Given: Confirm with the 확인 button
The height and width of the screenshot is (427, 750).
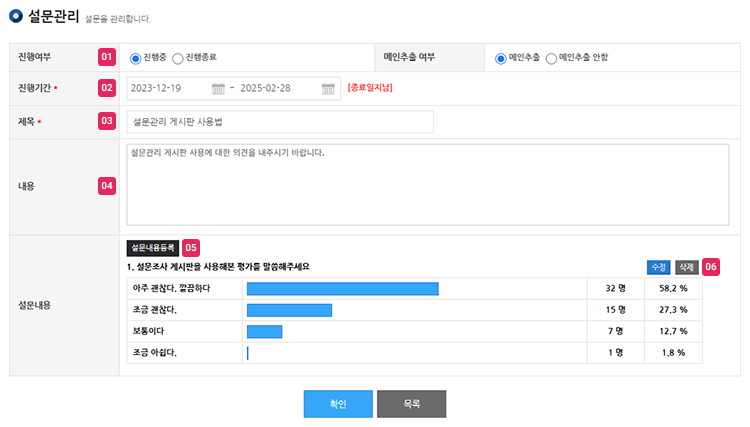Looking at the screenshot, I should [x=338, y=404].
